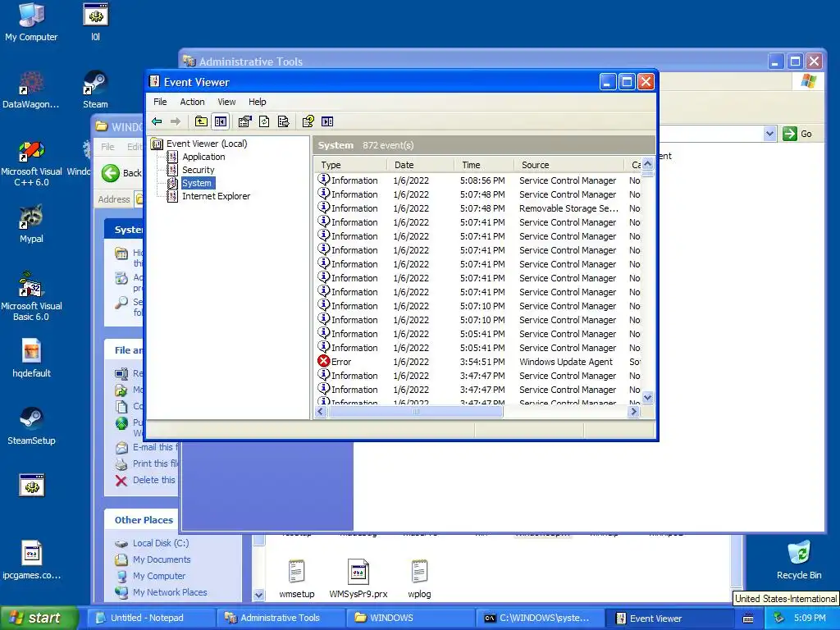Click the event list scroll up arrow

point(648,164)
